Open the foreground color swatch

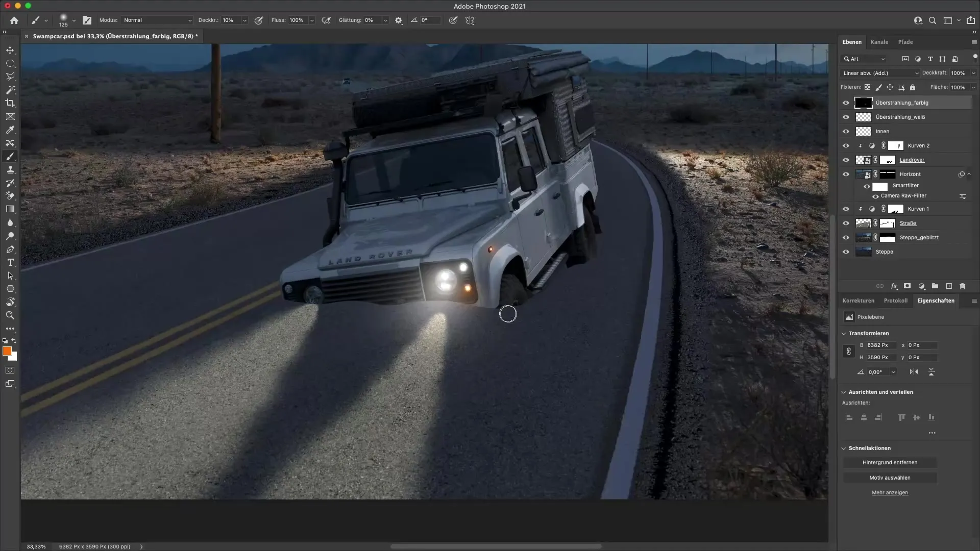[7, 352]
